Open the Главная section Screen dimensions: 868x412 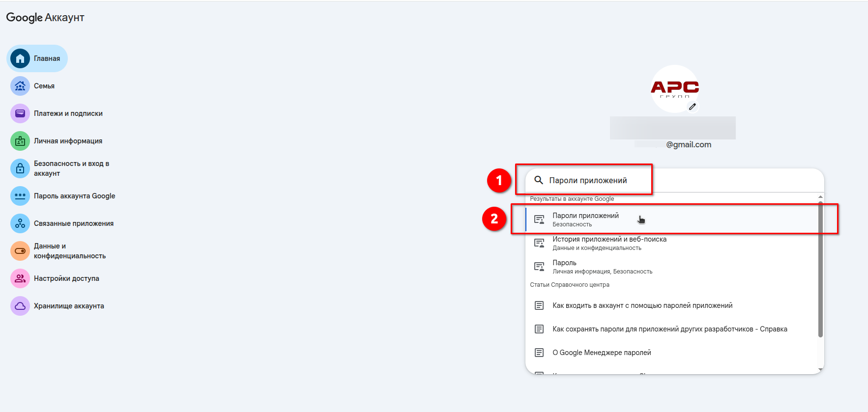point(37,58)
